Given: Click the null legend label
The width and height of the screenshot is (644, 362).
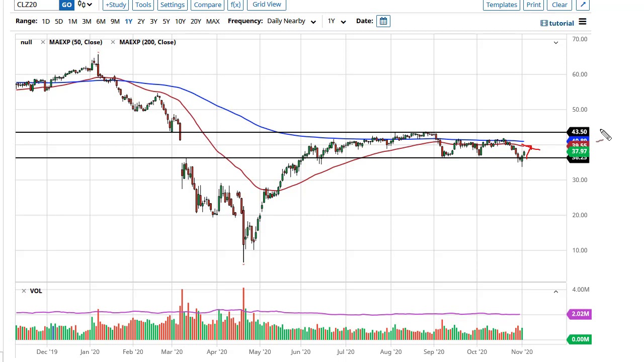Looking at the screenshot, I should click(26, 42).
